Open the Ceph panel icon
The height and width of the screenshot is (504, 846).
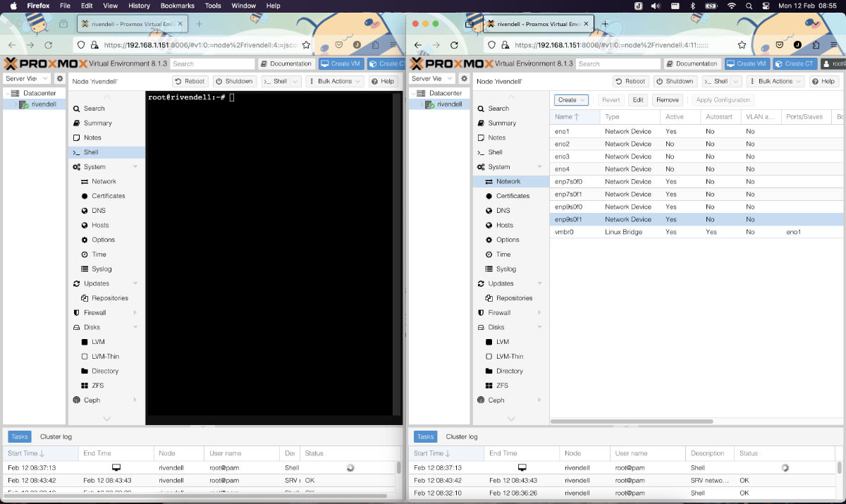coord(75,400)
